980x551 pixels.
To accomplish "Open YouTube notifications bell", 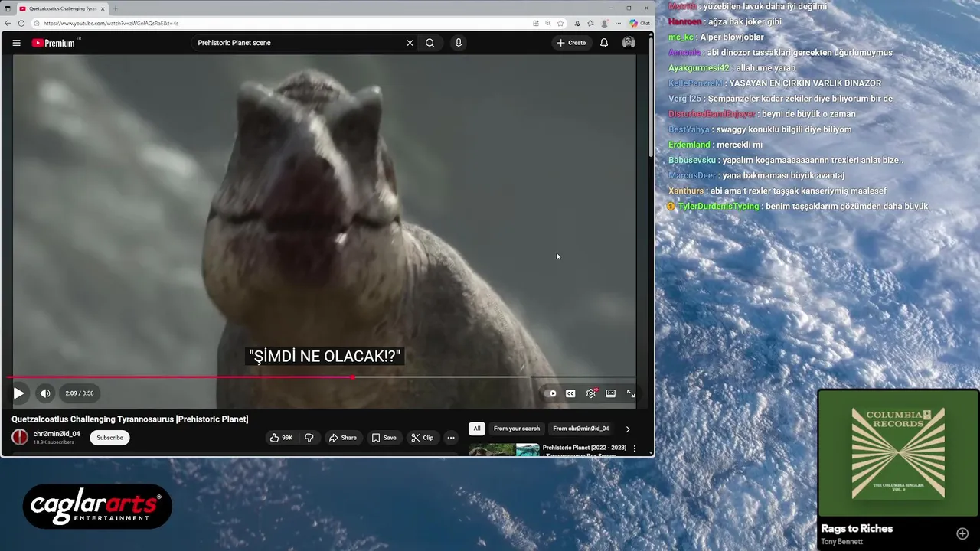I will click(604, 43).
